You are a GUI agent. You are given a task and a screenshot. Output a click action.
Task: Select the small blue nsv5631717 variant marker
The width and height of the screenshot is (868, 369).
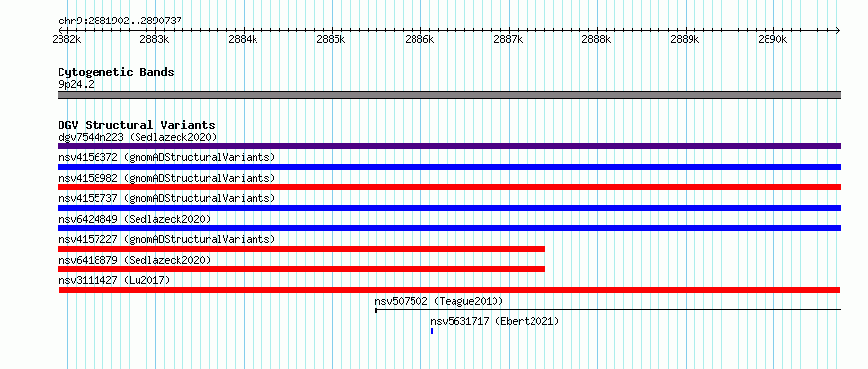pos(432,331)
